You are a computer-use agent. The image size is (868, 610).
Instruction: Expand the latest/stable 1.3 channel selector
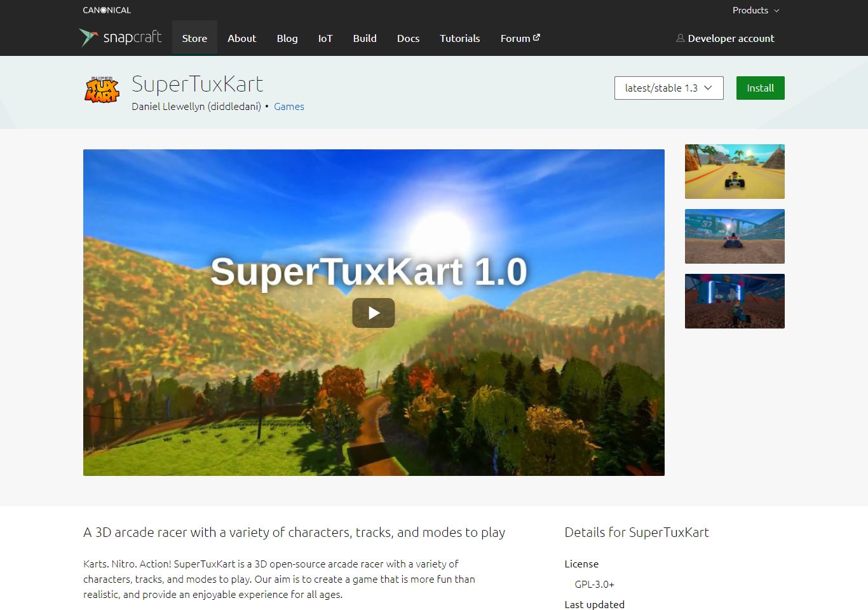[668, 88]
